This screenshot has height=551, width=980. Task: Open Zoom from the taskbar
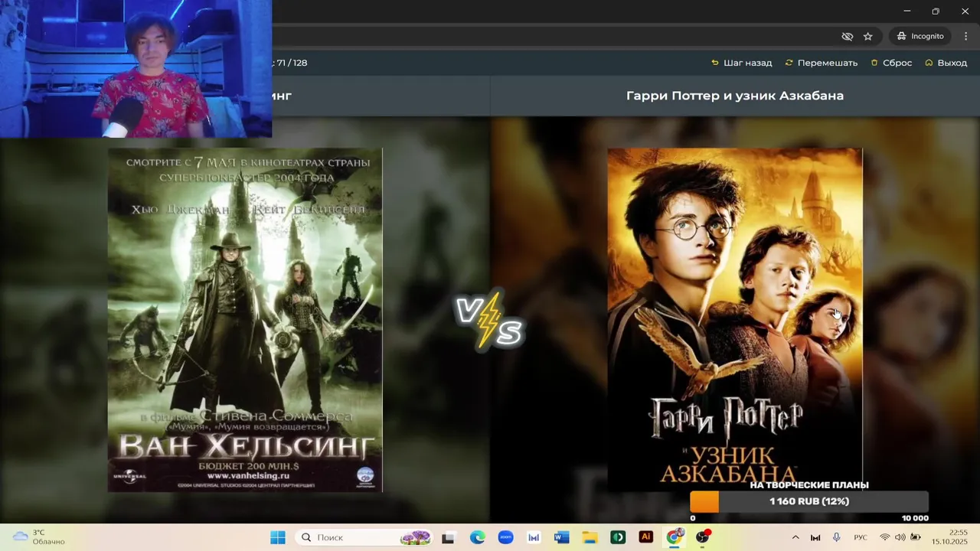click(505, 537)
